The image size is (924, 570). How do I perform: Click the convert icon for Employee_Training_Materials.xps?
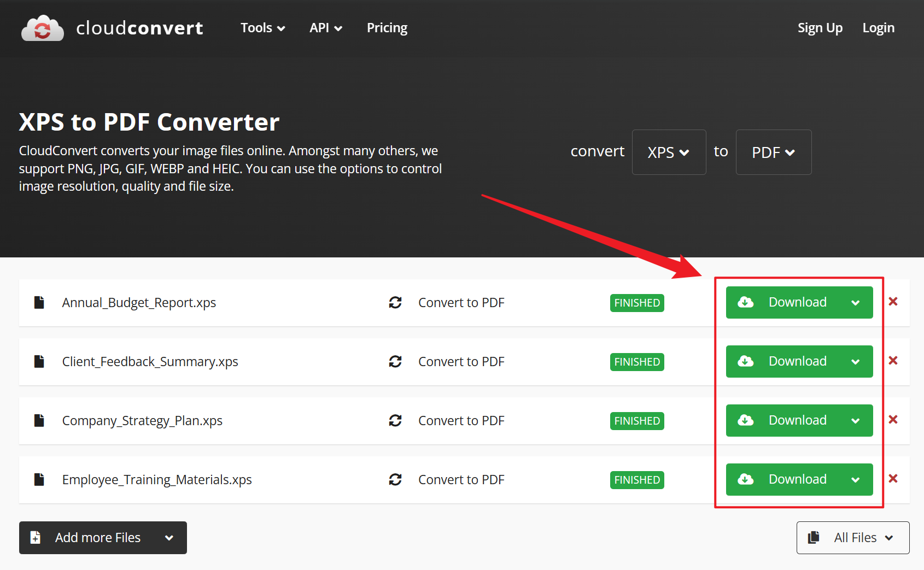point(395,479)
